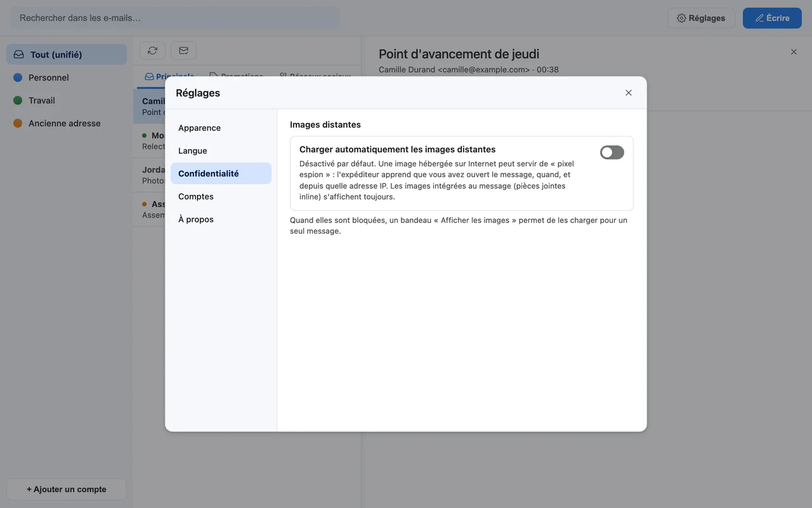The image size is (812, 508).
Task: Focus the e-mail search field
Action: click(x=175, y=18)
